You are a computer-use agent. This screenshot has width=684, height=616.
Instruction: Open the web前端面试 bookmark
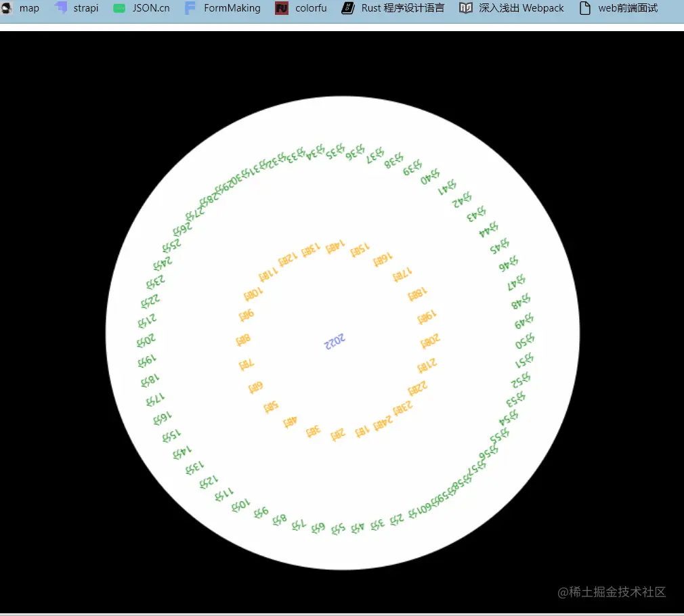(x=626, y=8)
